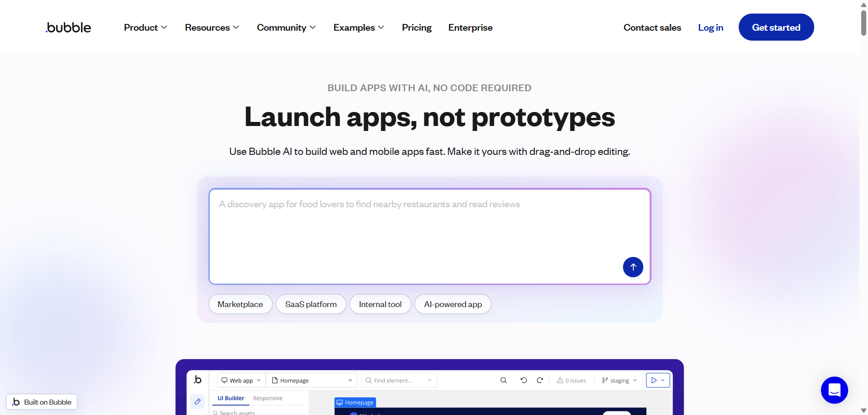Screen dimensions: 868x415
Task: Open the Web app type dropdown
Action: [x=241, y=380]
